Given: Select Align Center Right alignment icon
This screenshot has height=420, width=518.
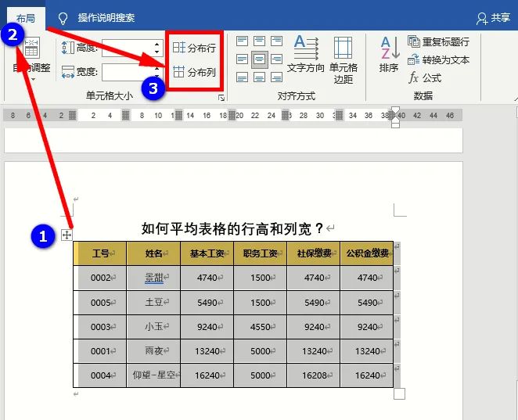Looking at the screenshot, I should coord(276,59).
